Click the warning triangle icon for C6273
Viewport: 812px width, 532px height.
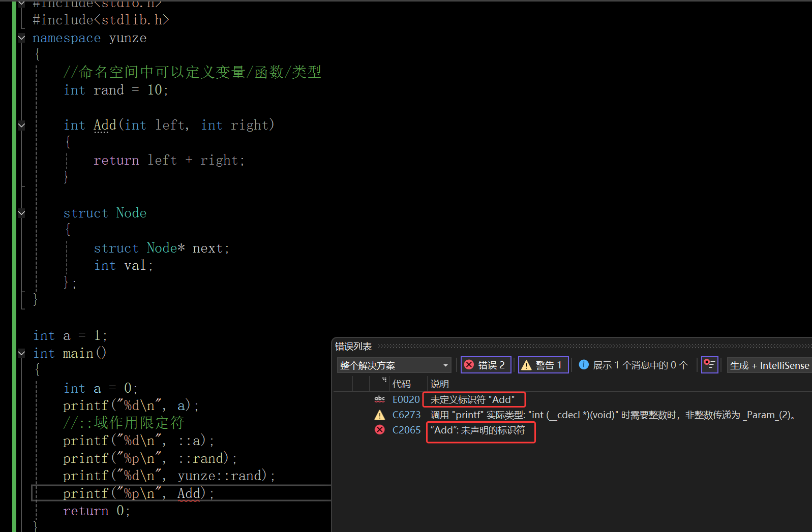point(379,415)
